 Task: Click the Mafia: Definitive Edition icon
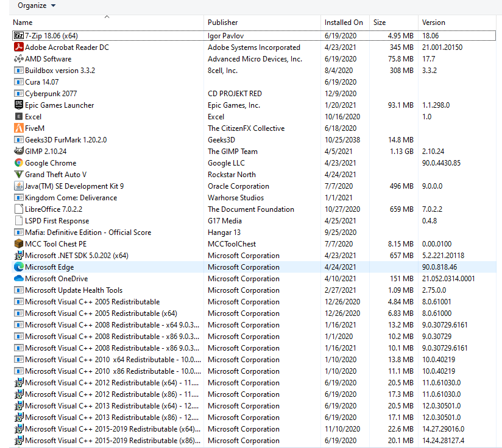point(19,232)
